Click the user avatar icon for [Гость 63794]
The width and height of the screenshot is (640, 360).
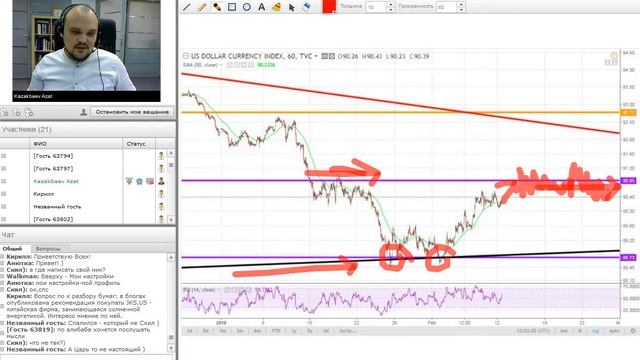point(161,156)
